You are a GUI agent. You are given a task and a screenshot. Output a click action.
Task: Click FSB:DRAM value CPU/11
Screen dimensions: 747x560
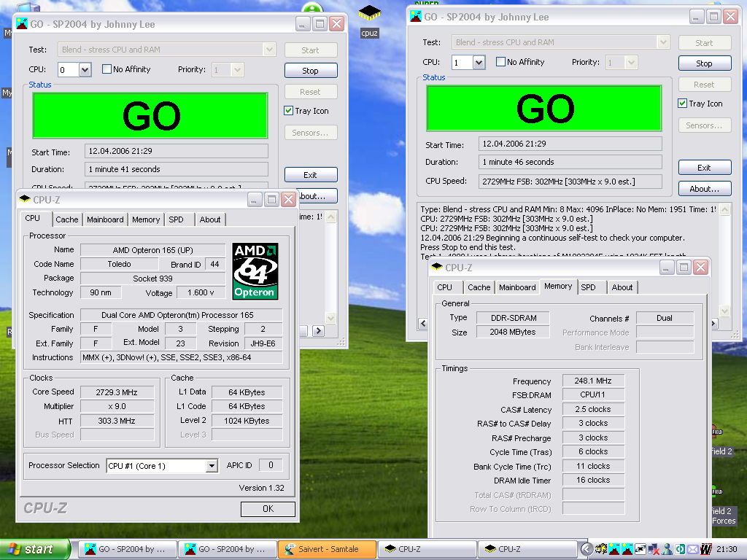click(593, 394)
